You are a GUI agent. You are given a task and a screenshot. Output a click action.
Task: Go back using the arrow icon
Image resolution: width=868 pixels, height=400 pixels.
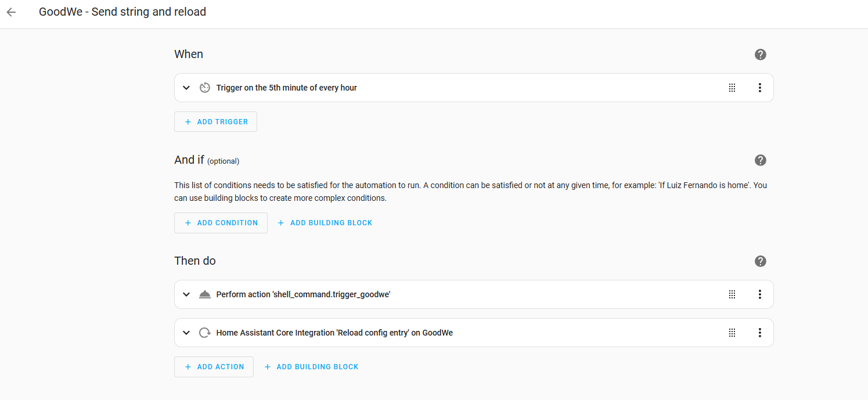[11, 12]
